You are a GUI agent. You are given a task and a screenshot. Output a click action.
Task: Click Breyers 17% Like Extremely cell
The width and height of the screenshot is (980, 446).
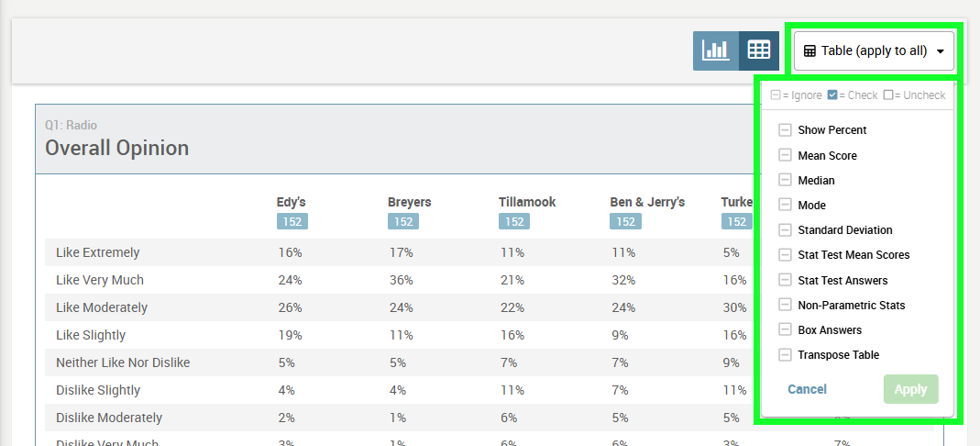401,252
